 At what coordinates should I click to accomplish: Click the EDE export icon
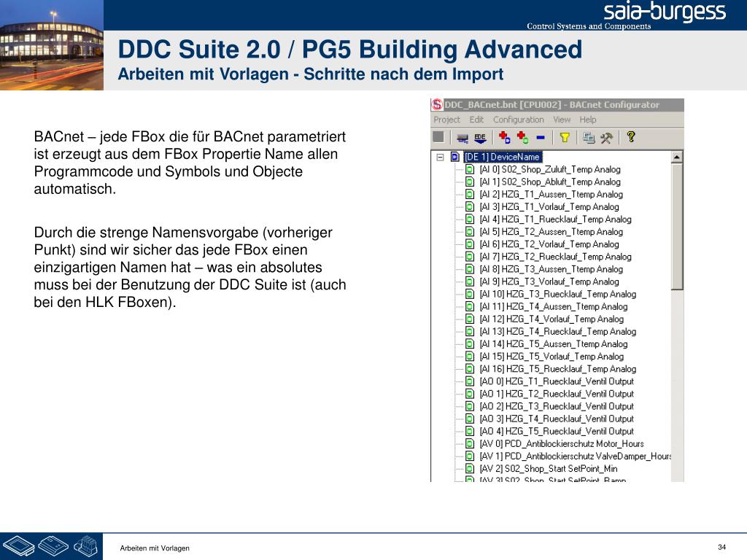[480, 138]
